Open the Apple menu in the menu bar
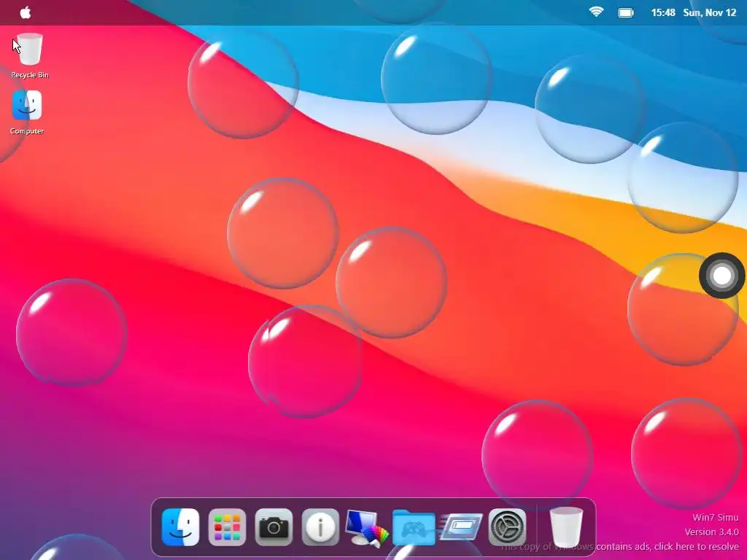The width and height of the screenshot is (747, 560). click(26, 12)
